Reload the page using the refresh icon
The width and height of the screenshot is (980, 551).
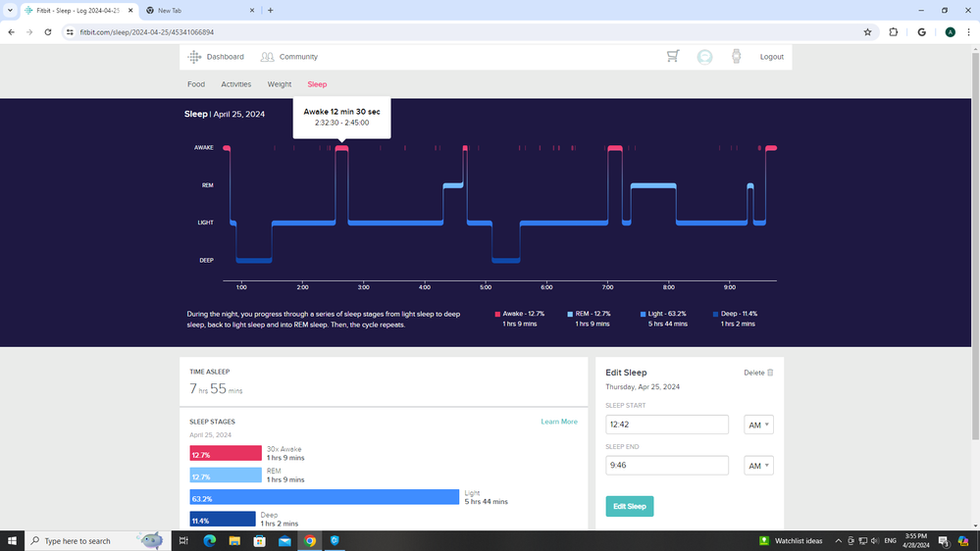[47, 32]
